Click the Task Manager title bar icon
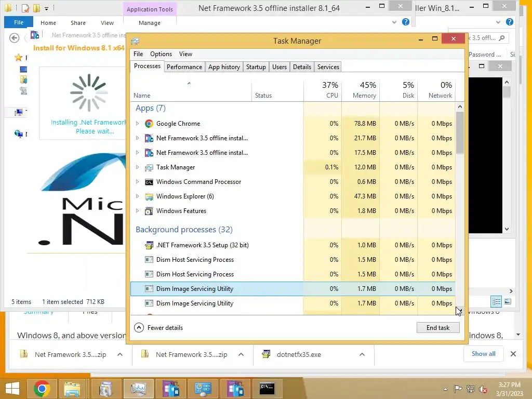The image size is (532, 399). click(x=135, y=41)
